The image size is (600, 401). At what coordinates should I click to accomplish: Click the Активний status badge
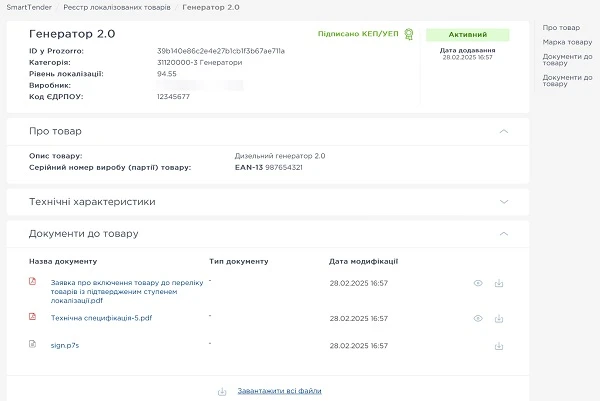coord(467,34)
